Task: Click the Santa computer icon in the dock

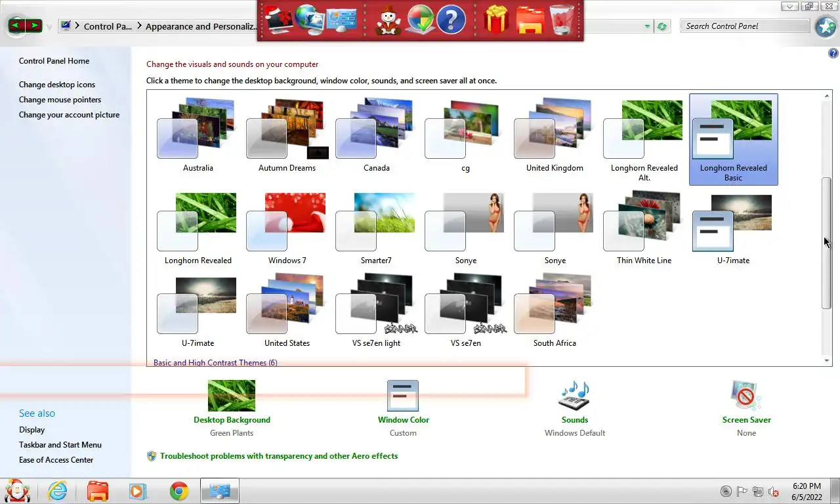Action: coord(279,20)
